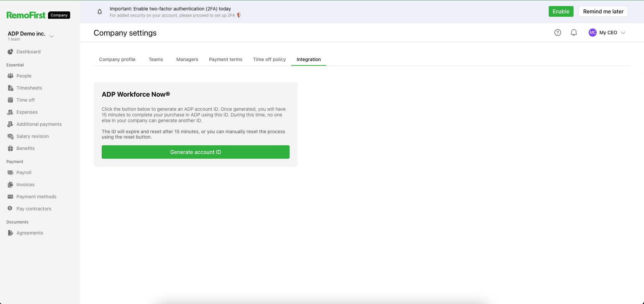
Task: Go to Salary revision link
Action: pyautogui.click(x=33, y=136)
